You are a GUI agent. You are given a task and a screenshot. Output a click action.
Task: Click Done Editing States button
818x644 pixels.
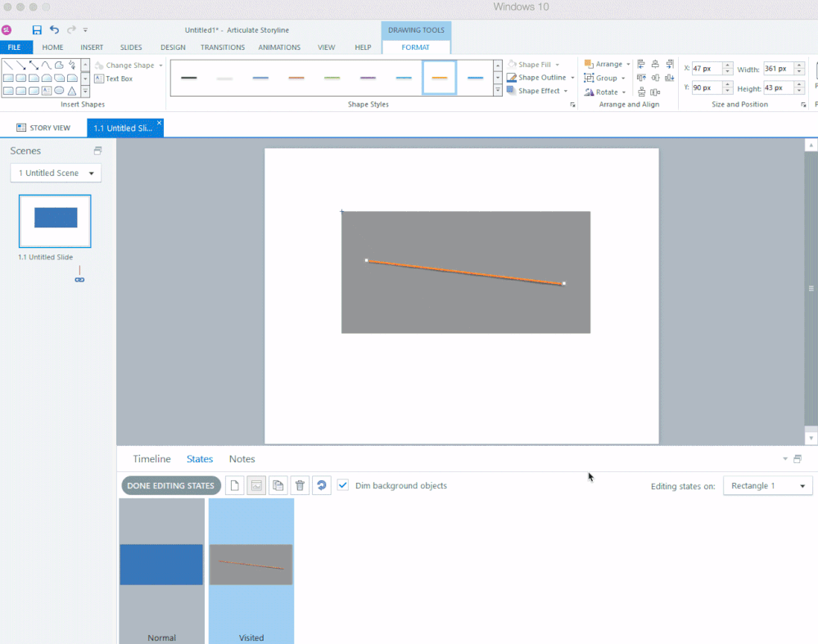[x=171, y=486]
